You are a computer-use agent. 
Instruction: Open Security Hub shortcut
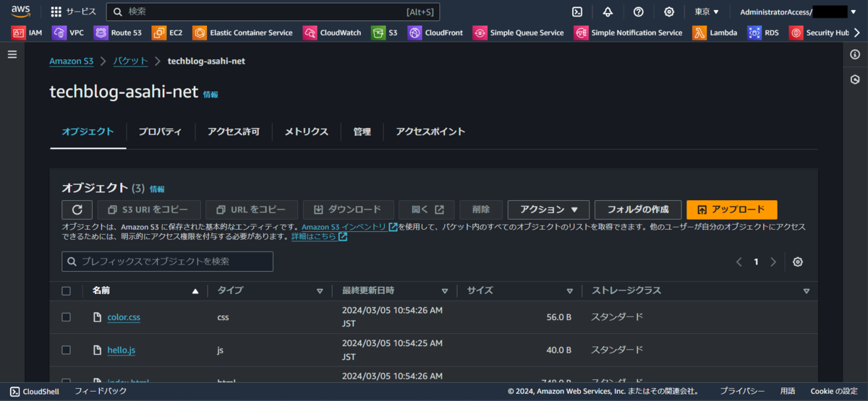pyautogui.click(x=819, y=33)
